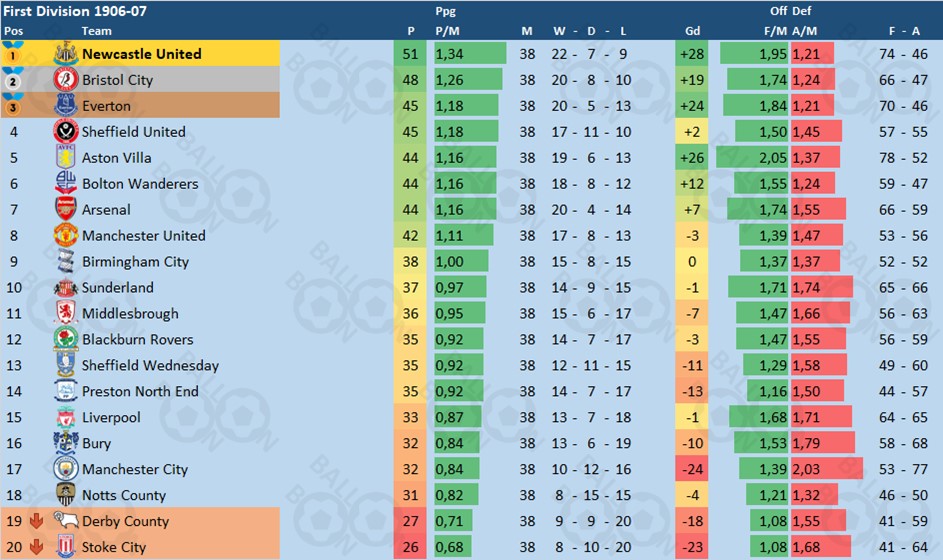Click the Bolton Wanderers team name
Viewport: 943px width, 560px height.
(x=140, y=183)
